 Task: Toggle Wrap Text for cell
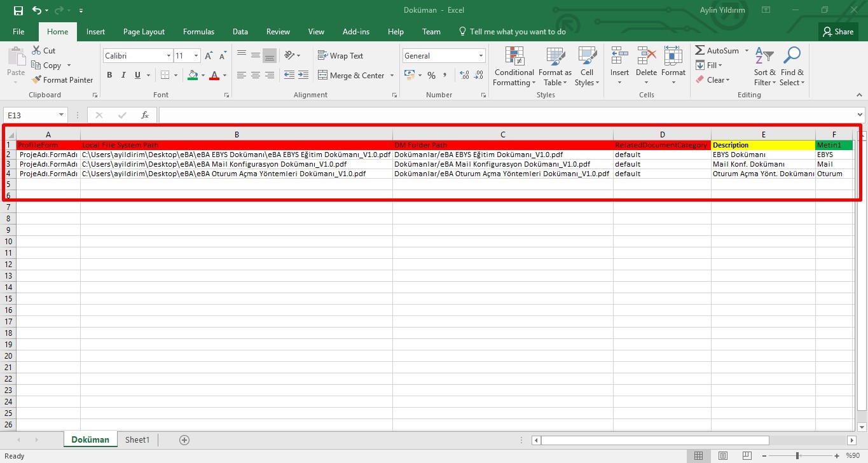pos(340,56)
